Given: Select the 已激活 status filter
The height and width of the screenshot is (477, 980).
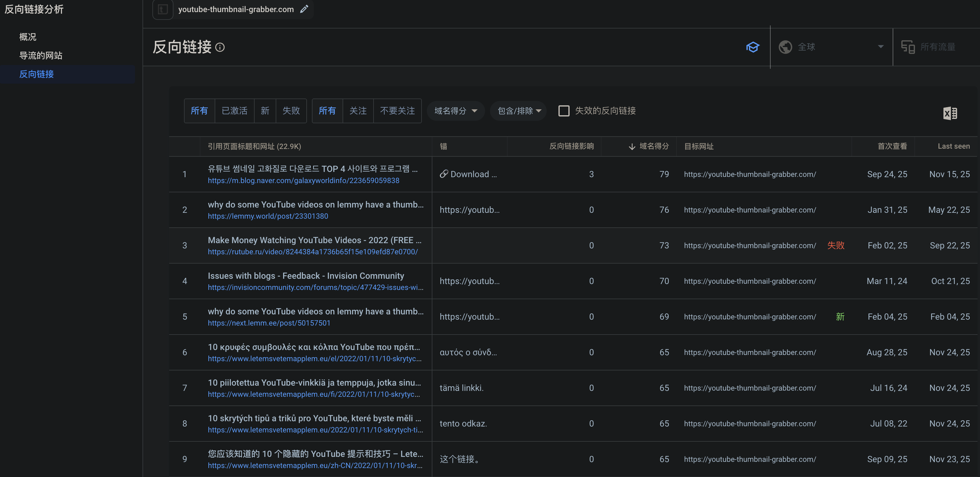Looking at the screenshot, I should click(x=234, y=111).
